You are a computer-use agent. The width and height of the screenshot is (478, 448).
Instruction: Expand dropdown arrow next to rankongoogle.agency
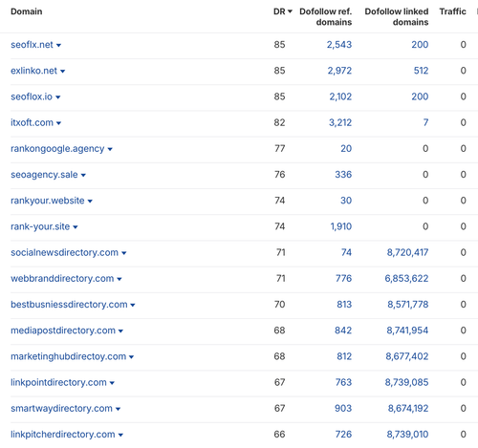(110, 149)
